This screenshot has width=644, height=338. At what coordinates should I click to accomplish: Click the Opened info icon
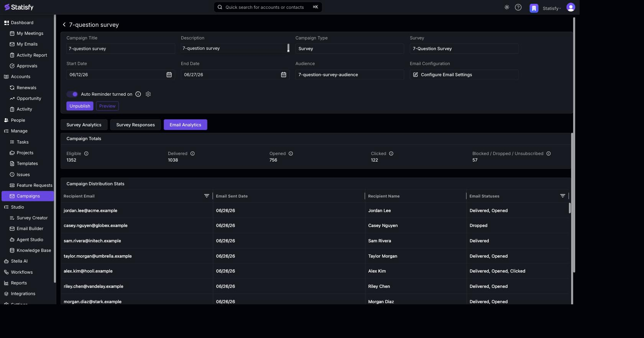(x=291, y=153)
